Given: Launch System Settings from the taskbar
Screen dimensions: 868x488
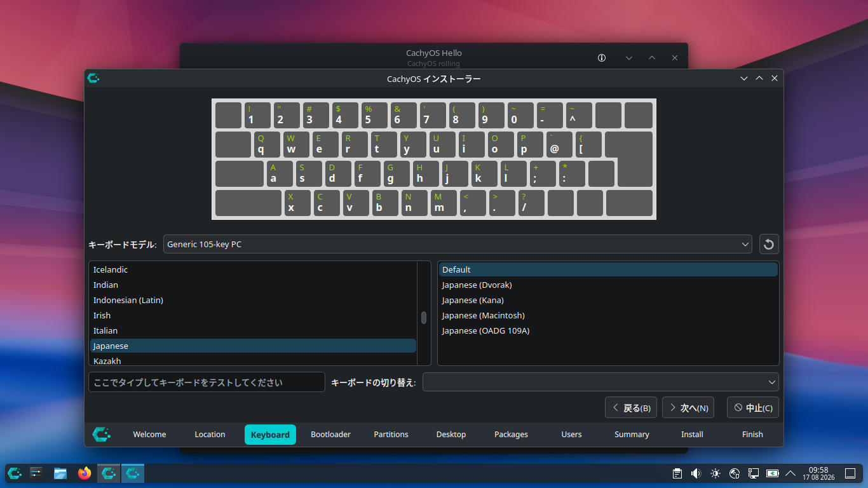Looking at the screenshot, I should tap(37, 473).
